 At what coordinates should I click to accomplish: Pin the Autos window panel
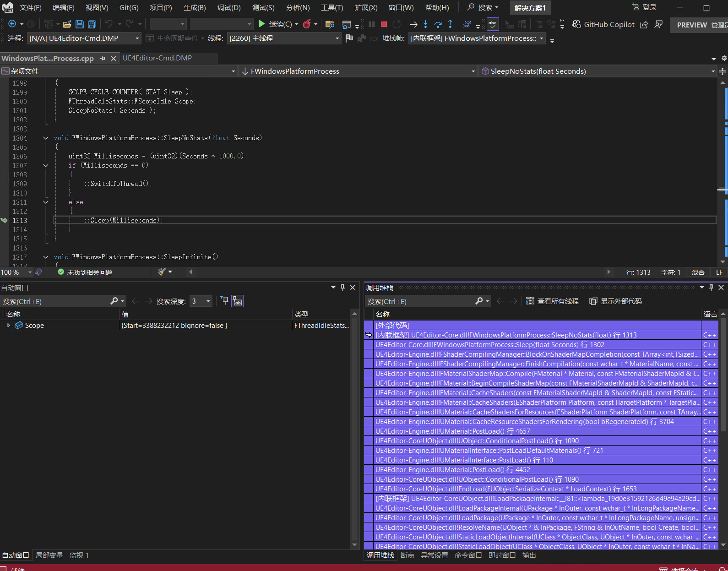(342, 288)
